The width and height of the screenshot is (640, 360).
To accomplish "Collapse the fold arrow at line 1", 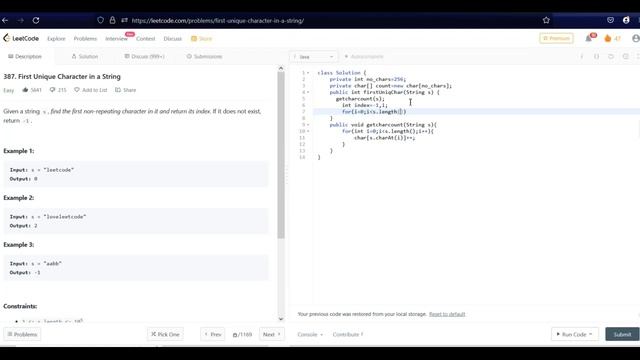I will tap(308, 73).
